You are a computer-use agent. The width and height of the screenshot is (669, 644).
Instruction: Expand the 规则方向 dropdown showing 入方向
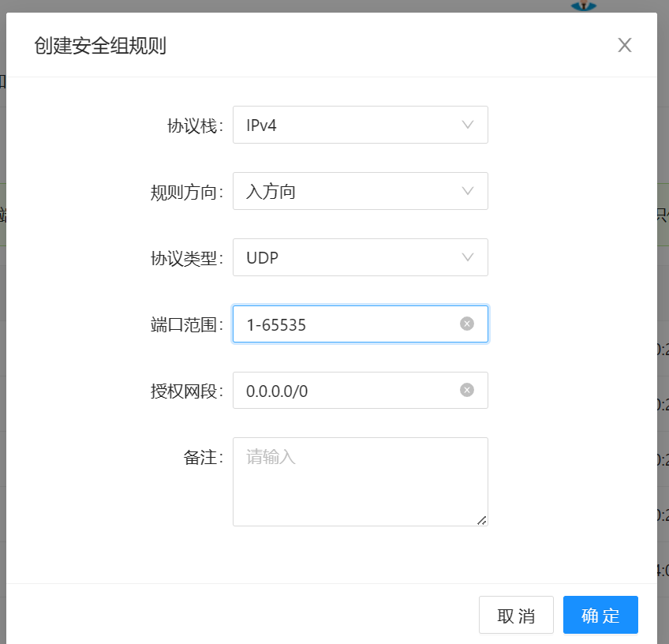click(x=347, y=191)
